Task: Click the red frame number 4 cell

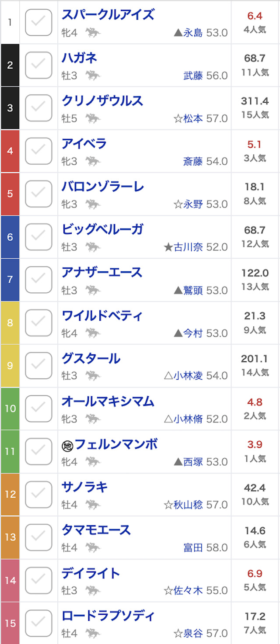Action: tap(10, 151)
